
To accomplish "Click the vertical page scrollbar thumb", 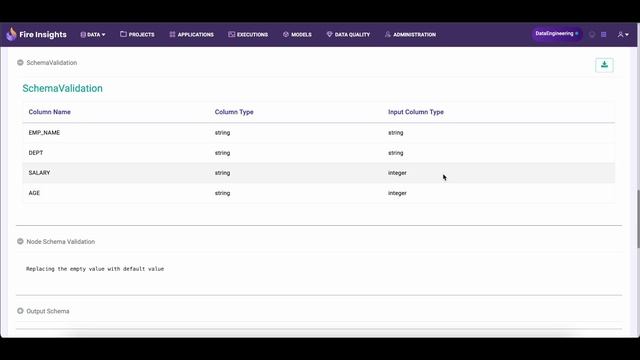I will tap(638, 218).
